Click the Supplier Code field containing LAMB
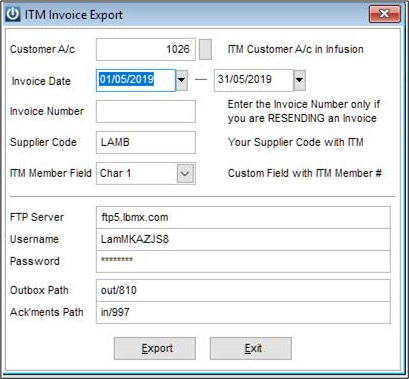Screen dimensions: 409x379 point(146,142)
